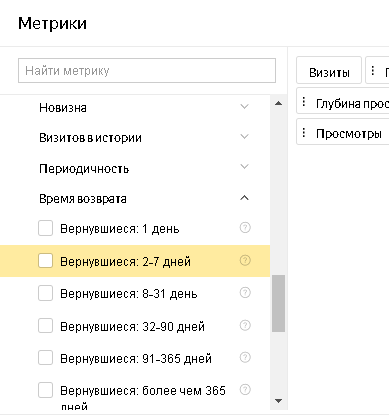Viewport: 389px width, 419px height.
Task: Expand the Периодичность group chevron
Action: [x=244, y=167]
